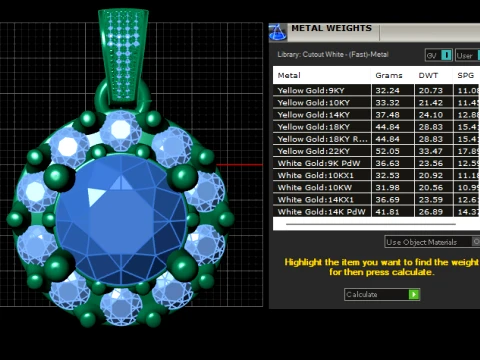
Task: Select the White Gold:10KW row
Action: click(x=376, y=187)
